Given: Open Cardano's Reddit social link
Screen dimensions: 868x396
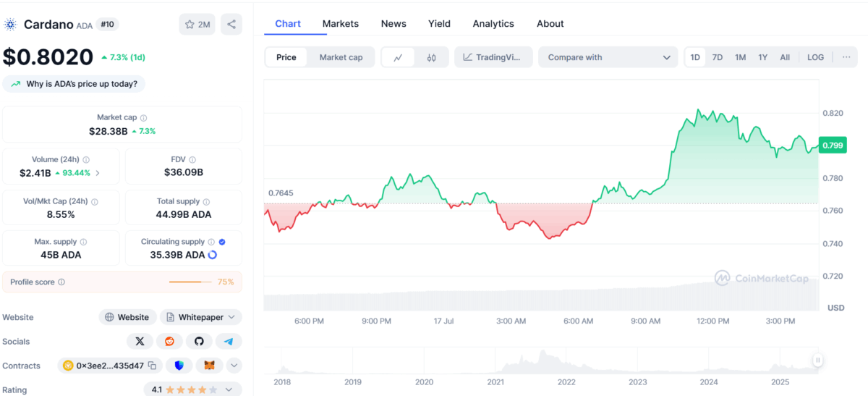Looking at the screenshot, I should (x=169, y=341).
